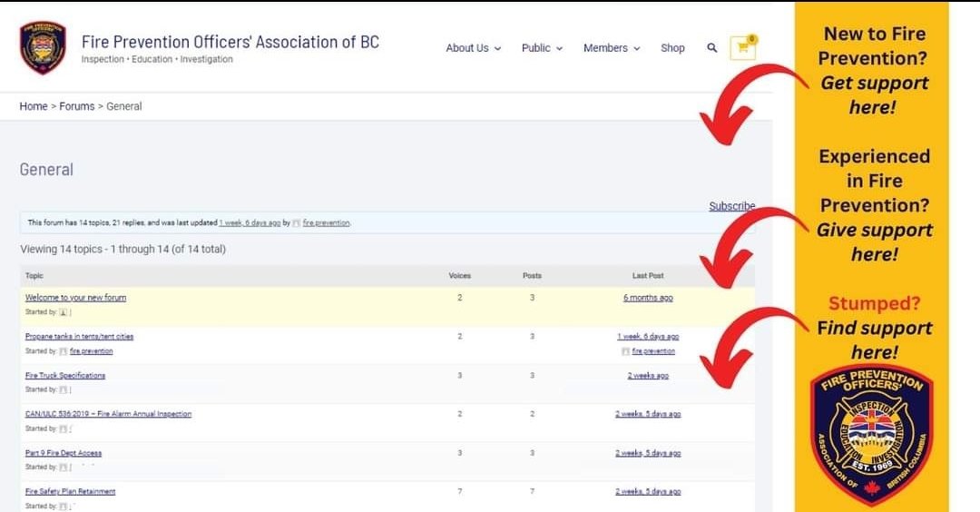The image size is (980, 512).
Task: Click posts count 2 in CAN/ULC 536:2019 row
Action: pyautogui.click(x=532, y=414)
